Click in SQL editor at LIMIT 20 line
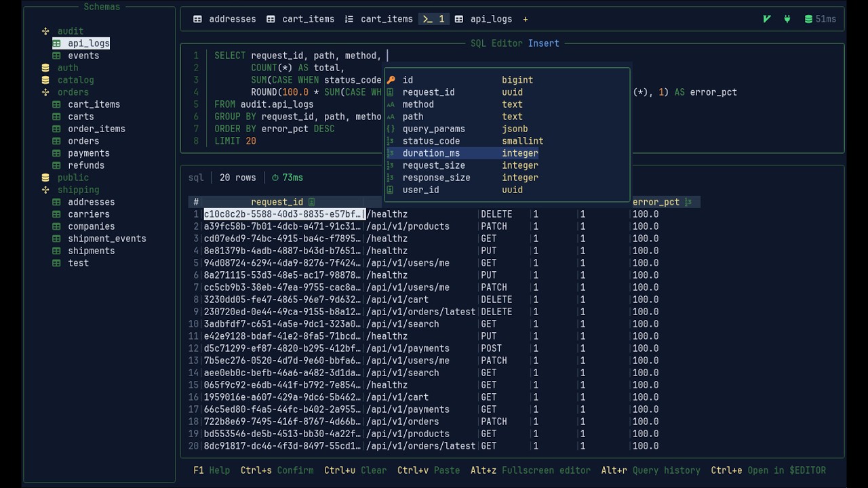868x488 pixels. click(235, 141)
